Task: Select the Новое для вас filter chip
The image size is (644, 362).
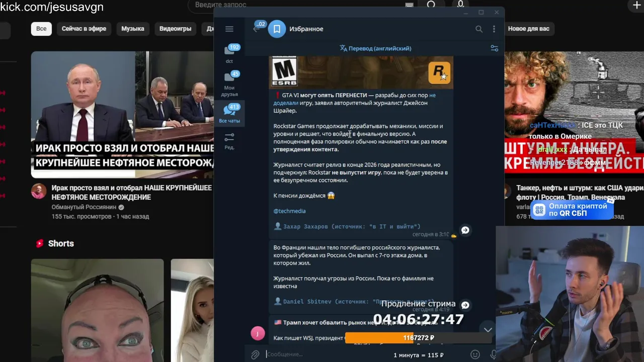Action: click(528, 29)
